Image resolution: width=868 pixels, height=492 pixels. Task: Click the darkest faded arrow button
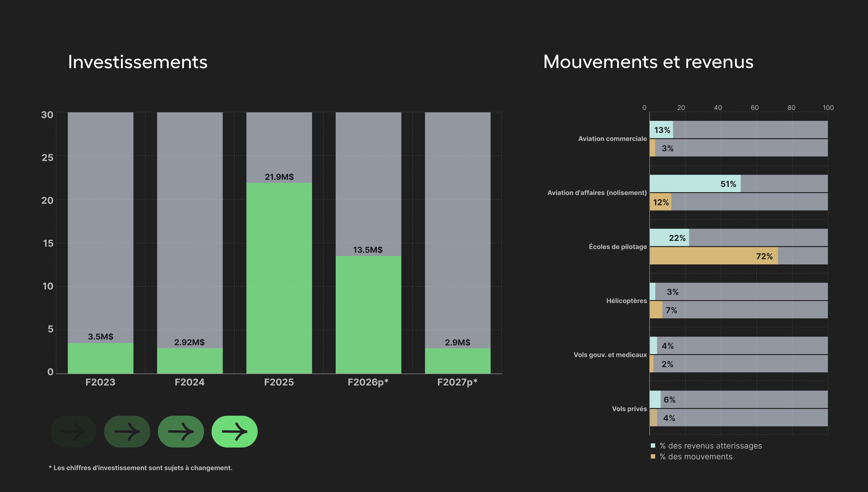click(x=73, y=432)
